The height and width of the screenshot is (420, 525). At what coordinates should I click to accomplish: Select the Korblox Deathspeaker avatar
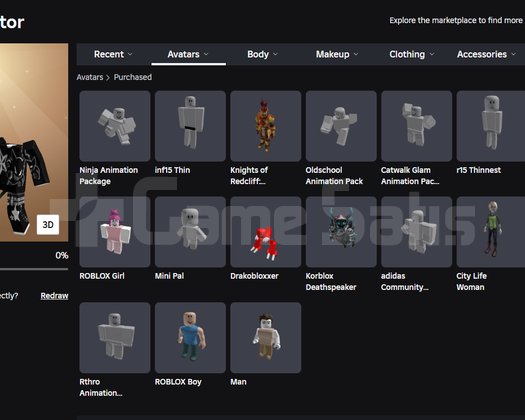(341, 232)
